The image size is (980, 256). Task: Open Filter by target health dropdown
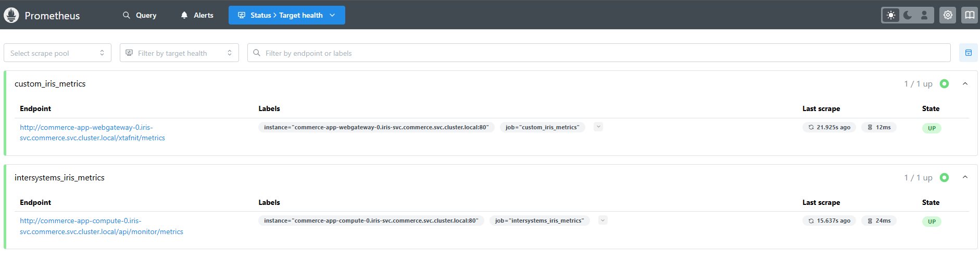pos(179,53)
